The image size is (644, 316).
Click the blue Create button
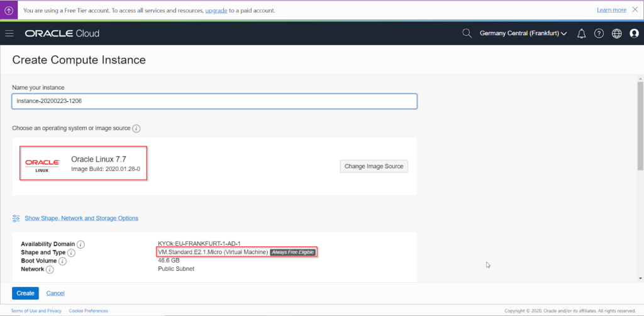pyautogui.click(x=25, y=293)
